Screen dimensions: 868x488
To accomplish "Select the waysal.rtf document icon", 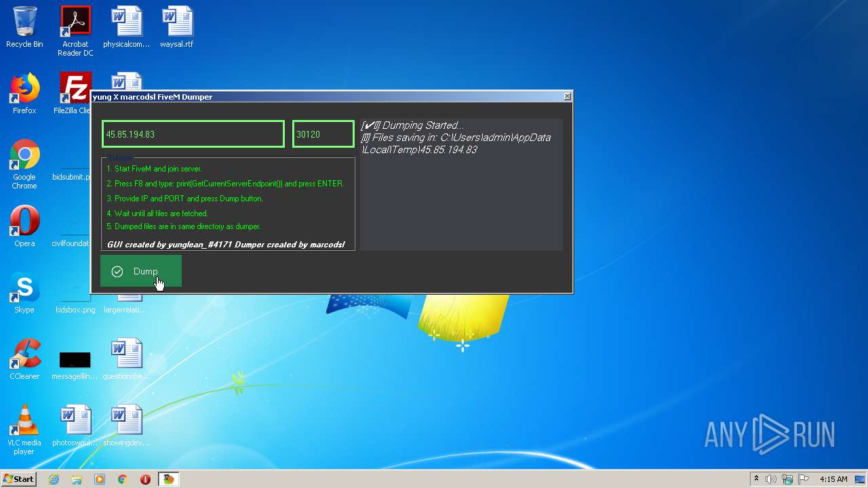I will 177,28.
